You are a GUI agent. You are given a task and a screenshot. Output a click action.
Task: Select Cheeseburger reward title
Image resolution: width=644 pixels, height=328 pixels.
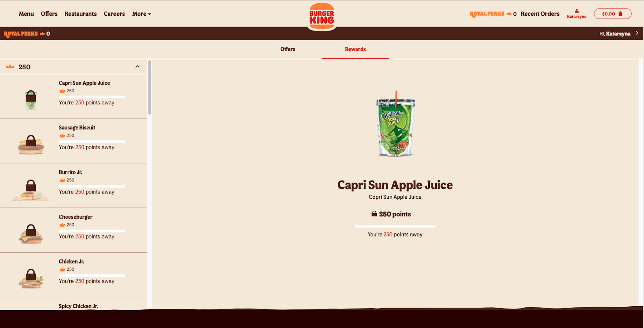pyautogui.click(x=76, y=217)
